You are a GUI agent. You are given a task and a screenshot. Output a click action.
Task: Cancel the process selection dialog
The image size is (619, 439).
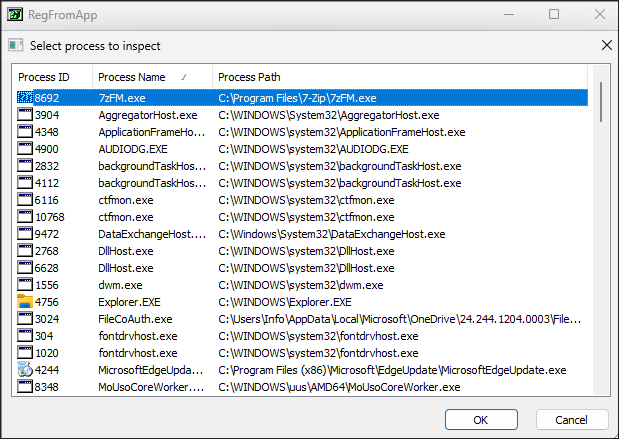coord(572,420)
